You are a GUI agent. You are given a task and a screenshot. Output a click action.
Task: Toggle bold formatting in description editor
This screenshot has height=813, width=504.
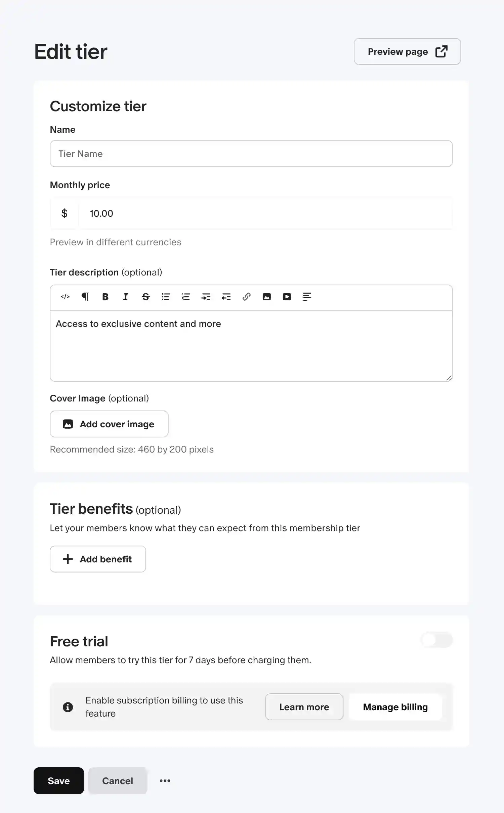click(x=105, y=297)
